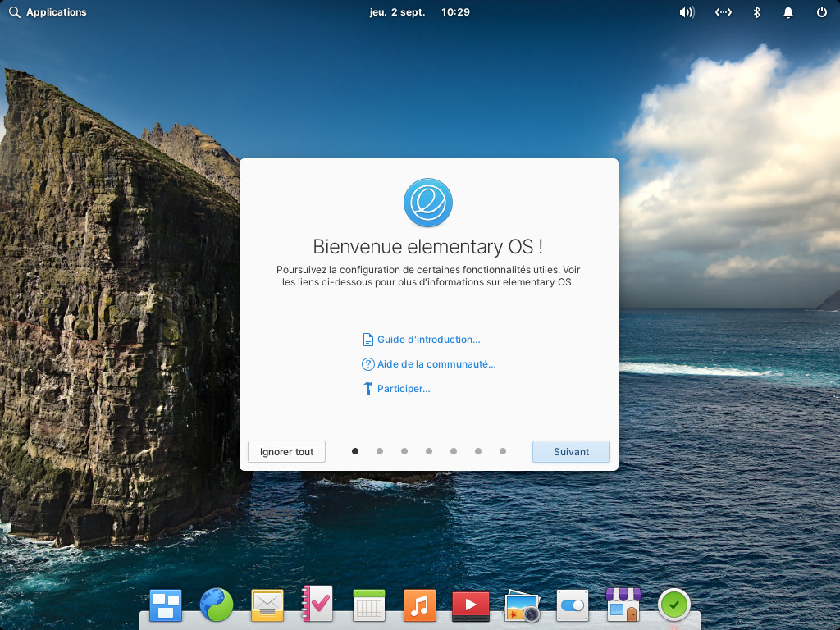Open the Aide de la communauté link

pos(436,364)
